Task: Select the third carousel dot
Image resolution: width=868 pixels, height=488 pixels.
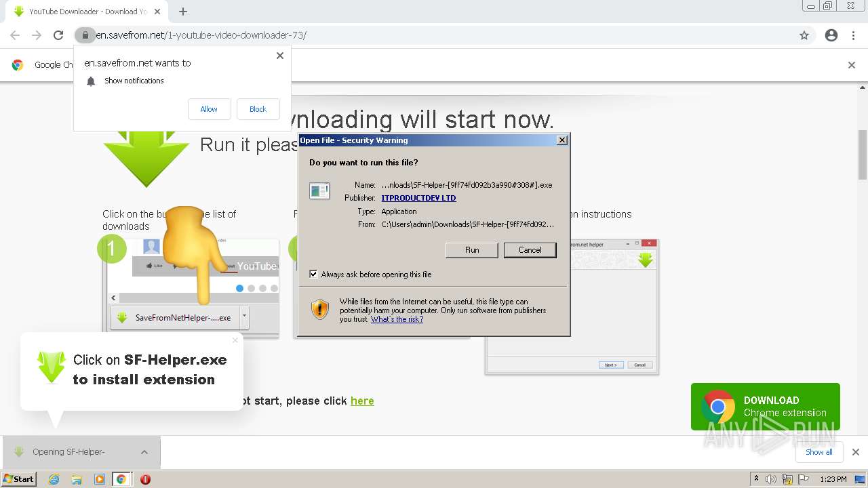Action: [262, 288]
